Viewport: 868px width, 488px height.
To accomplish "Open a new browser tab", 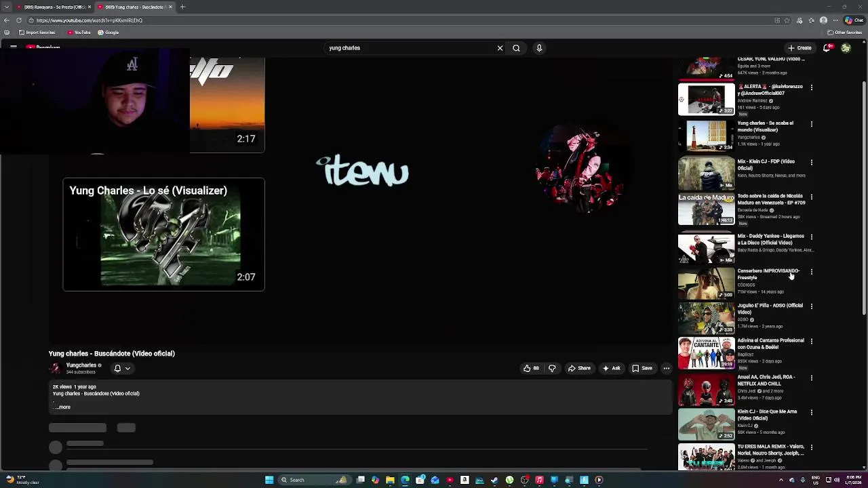I will pos(182,7).
